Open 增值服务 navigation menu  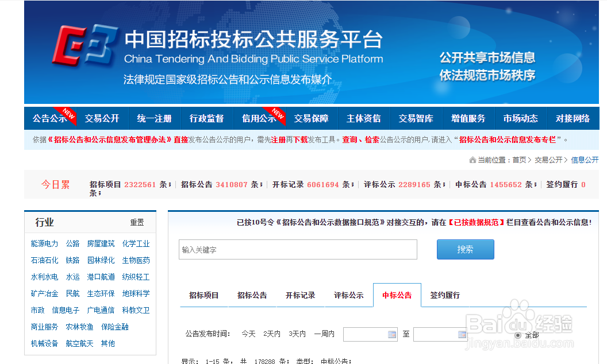point(468,118)
